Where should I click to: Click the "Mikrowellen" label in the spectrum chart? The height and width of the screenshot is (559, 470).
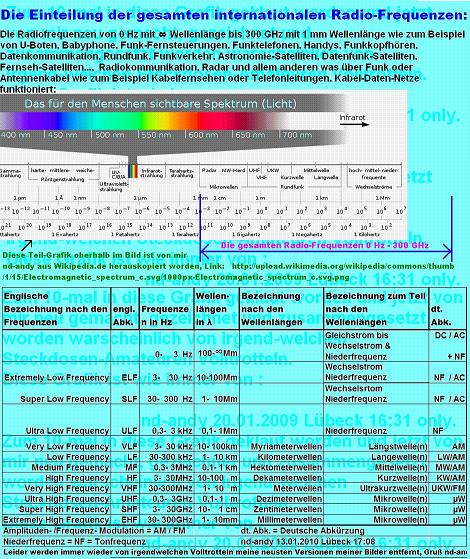coord(224,187)
